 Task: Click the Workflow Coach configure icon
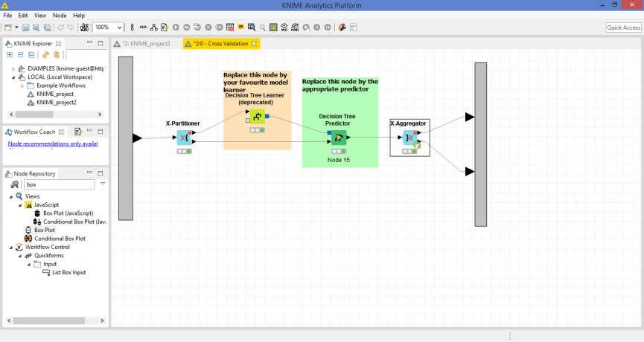tap(77, 131)
